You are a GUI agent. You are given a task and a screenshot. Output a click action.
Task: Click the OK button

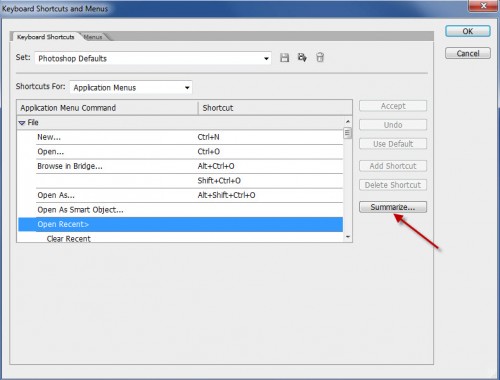468,31
